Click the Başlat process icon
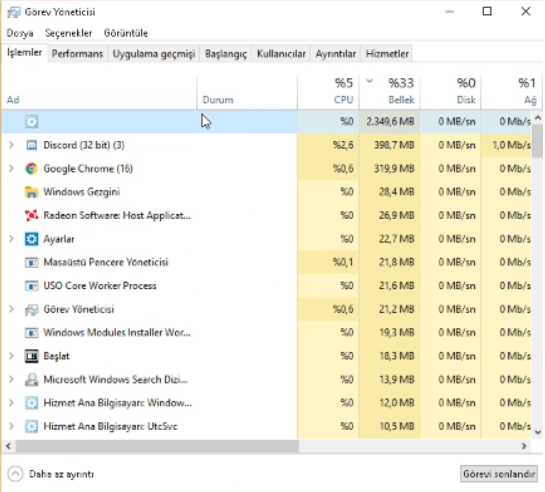 point(31,356)
